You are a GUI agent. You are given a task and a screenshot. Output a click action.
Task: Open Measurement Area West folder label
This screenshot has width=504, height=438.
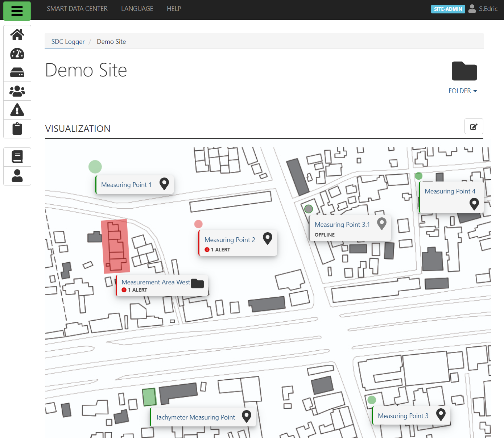(x=156, y=282)
